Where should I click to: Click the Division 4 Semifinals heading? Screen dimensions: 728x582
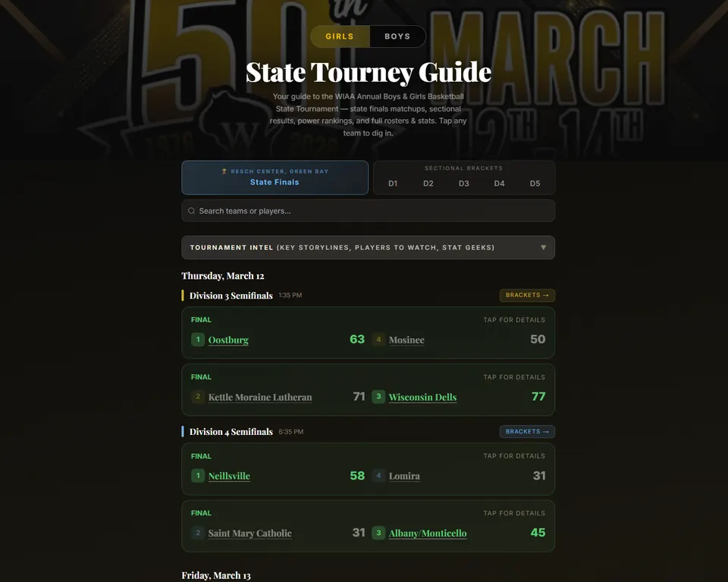pos(231,432)
